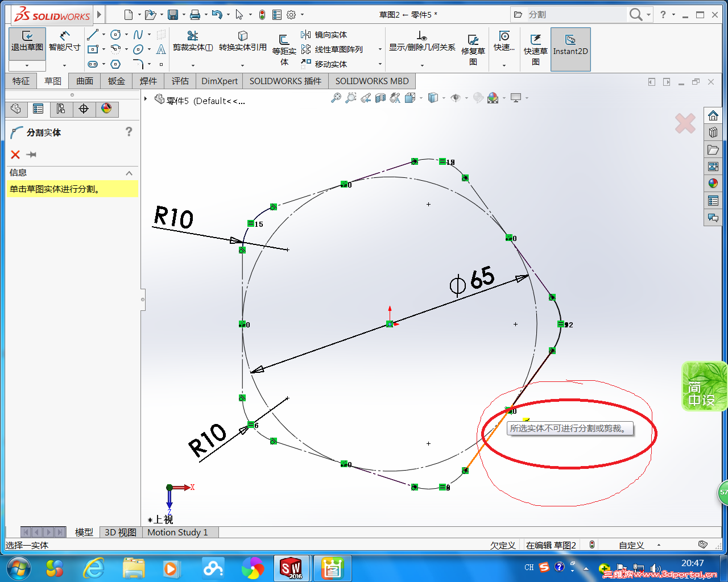
Task: Click Mirror Entities (镜向实体)
Action: 324,35
